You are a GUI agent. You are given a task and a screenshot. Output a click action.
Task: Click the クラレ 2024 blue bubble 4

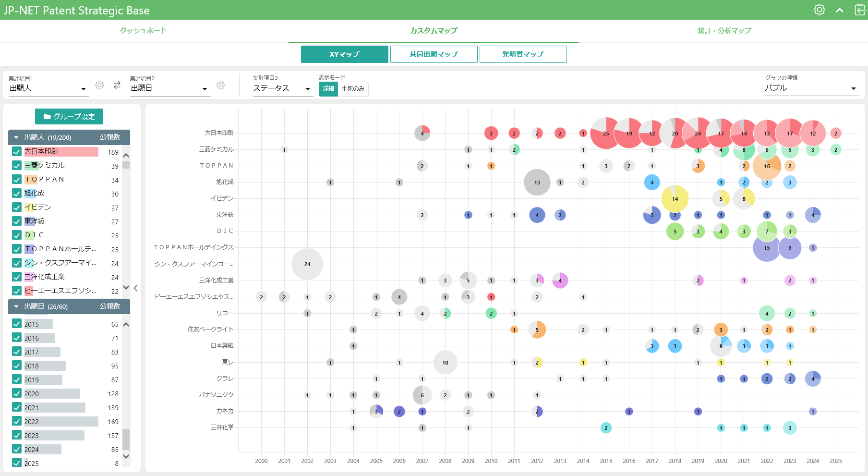click(813, 378)
